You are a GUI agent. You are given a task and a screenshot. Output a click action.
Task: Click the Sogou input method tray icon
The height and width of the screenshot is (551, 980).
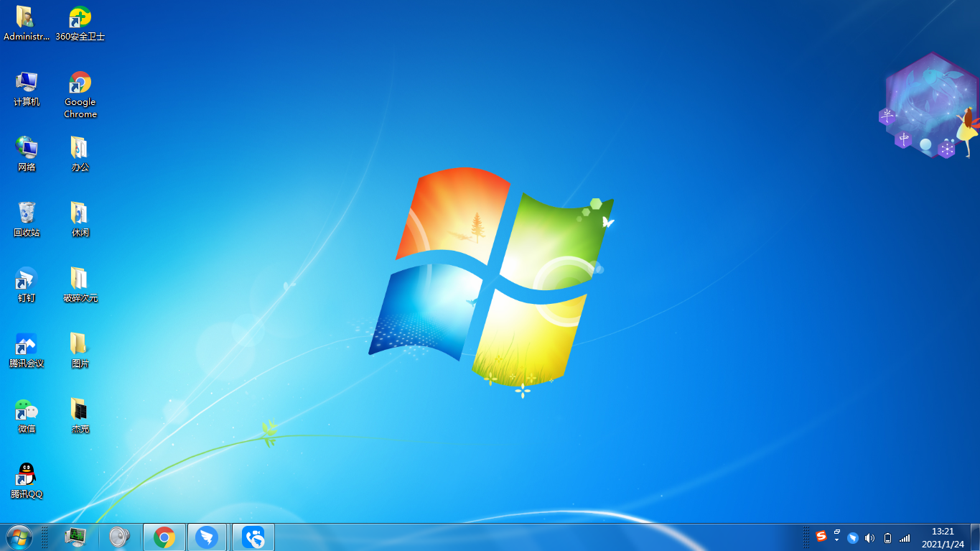(821, 537)
